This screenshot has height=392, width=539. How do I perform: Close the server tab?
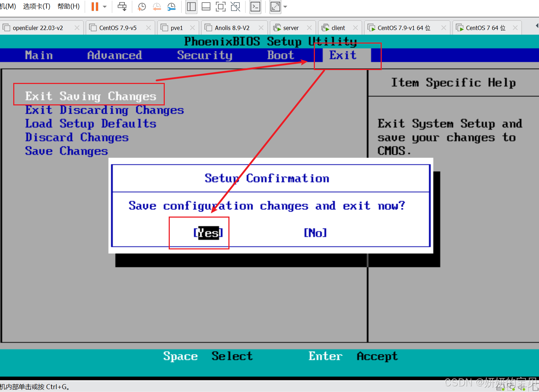(310, 28)
